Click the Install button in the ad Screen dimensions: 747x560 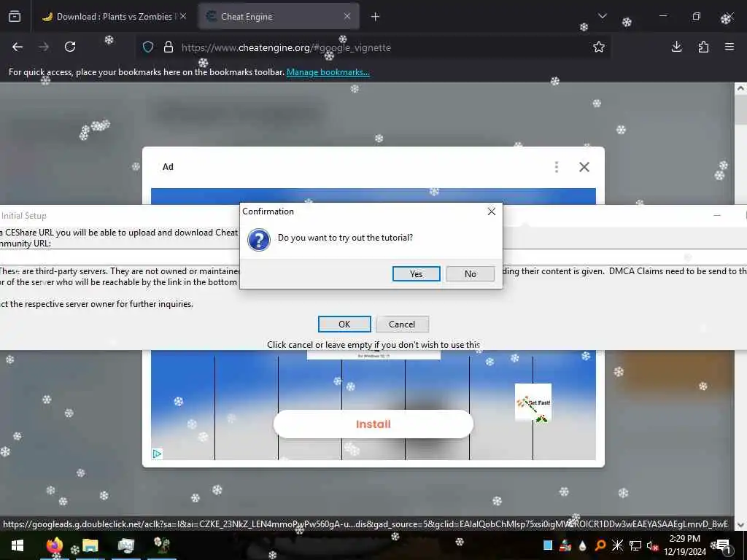pos(373,424)
